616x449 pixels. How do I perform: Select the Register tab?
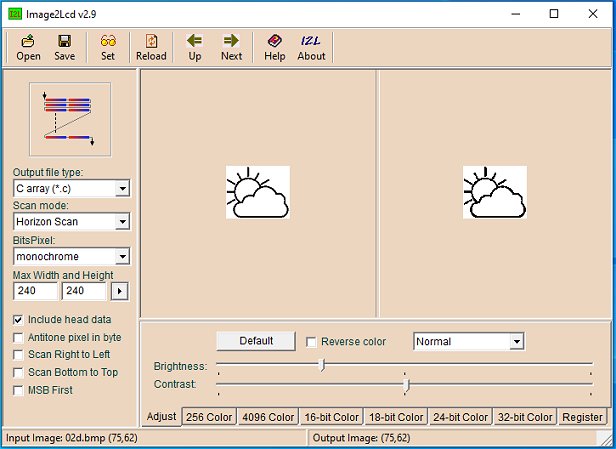582,417
